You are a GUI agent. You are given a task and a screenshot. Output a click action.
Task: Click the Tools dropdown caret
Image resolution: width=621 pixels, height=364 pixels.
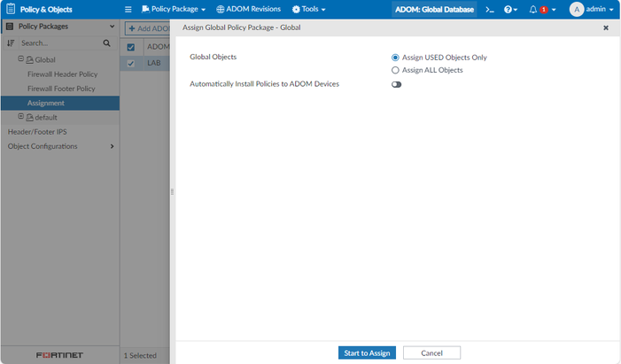[323, 10]
